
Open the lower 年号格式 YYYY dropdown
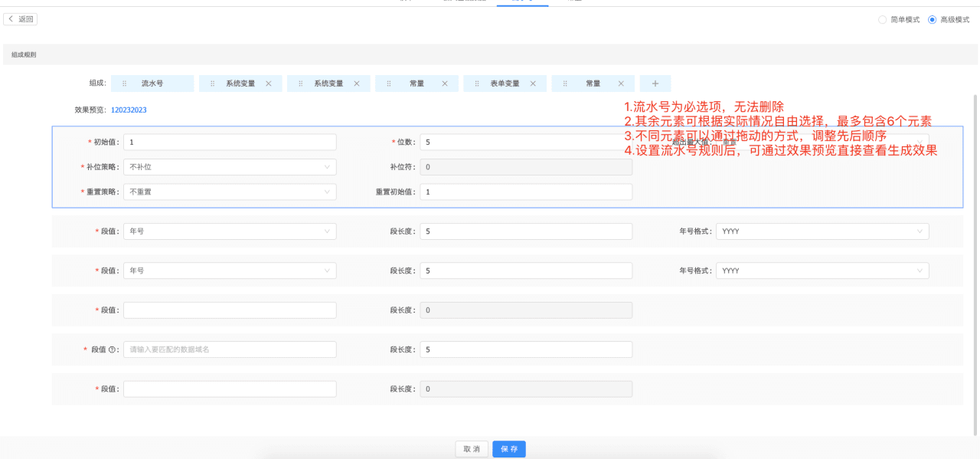click(822, 270)
